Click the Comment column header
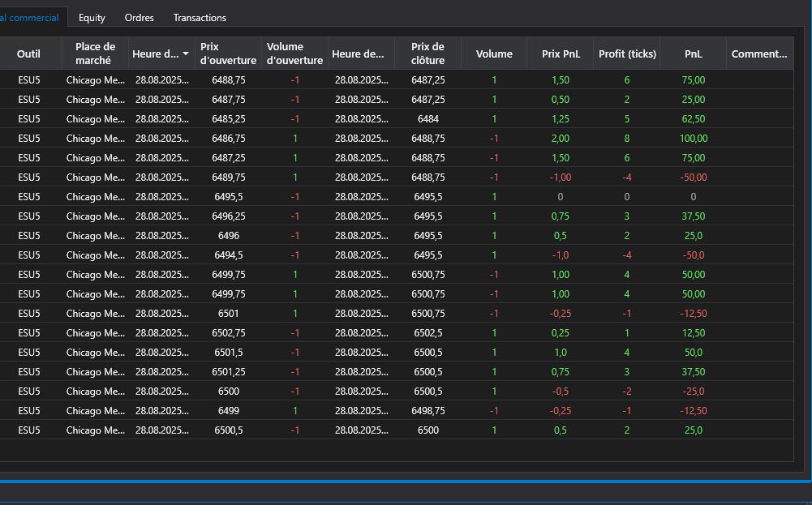Image resolution: width=812 pixels, height=505 pixels. click(759, 53)
